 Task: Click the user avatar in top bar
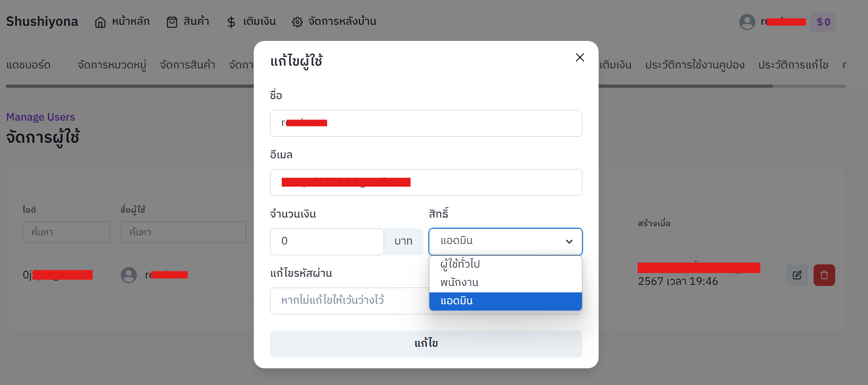[x=747, y=22]
